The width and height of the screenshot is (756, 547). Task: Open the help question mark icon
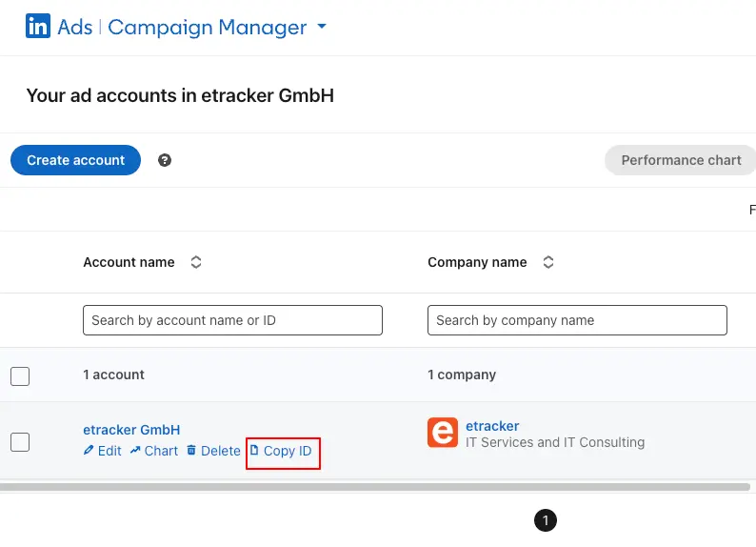[165, 160]
